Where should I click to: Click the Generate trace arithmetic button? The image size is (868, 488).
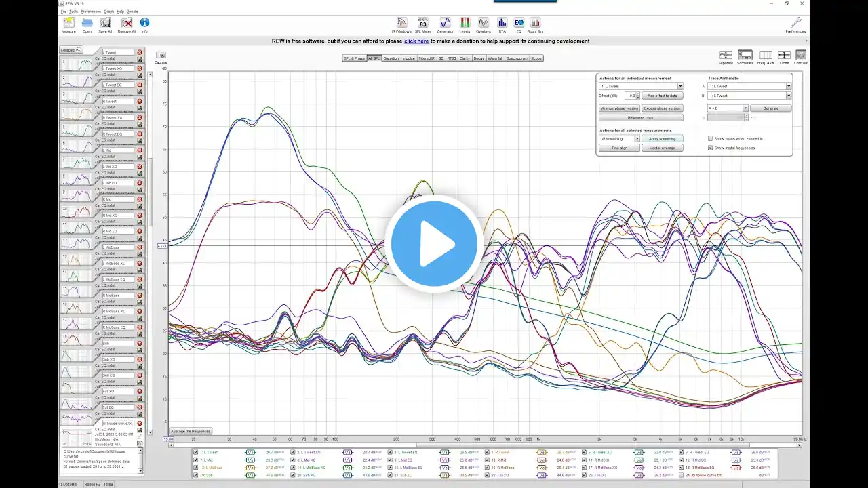(771, 108)
